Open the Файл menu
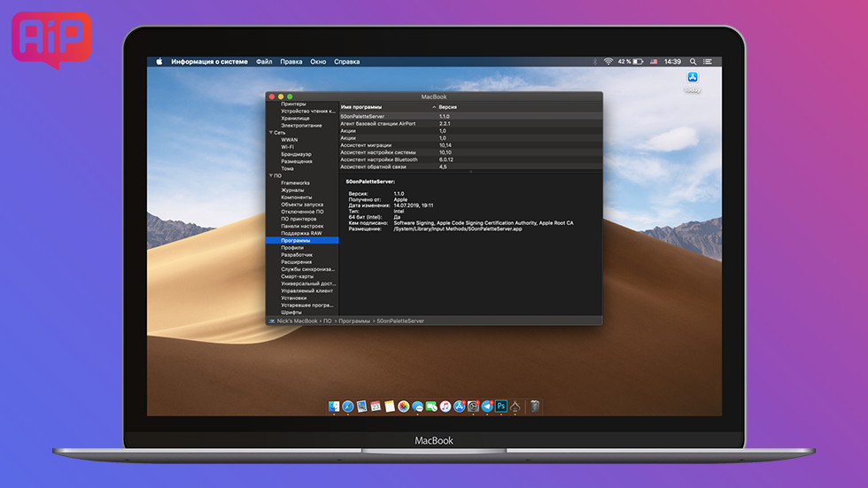 [264, 61]
